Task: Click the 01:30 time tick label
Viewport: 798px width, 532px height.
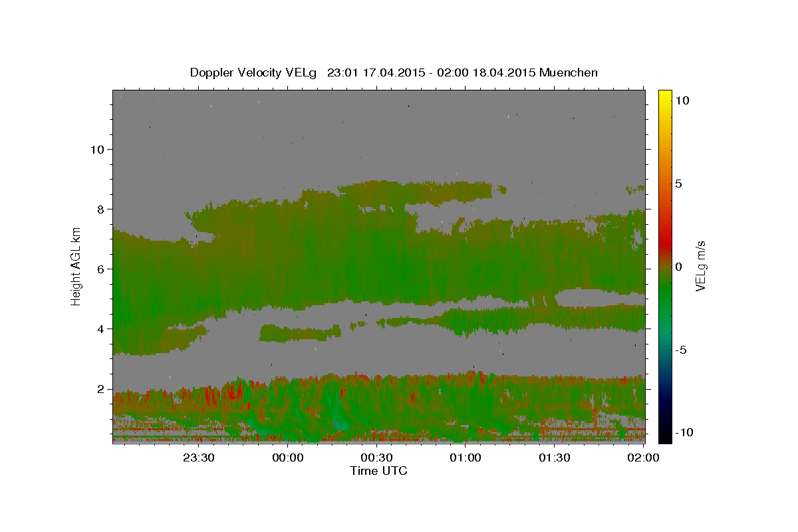Action: 555,458
